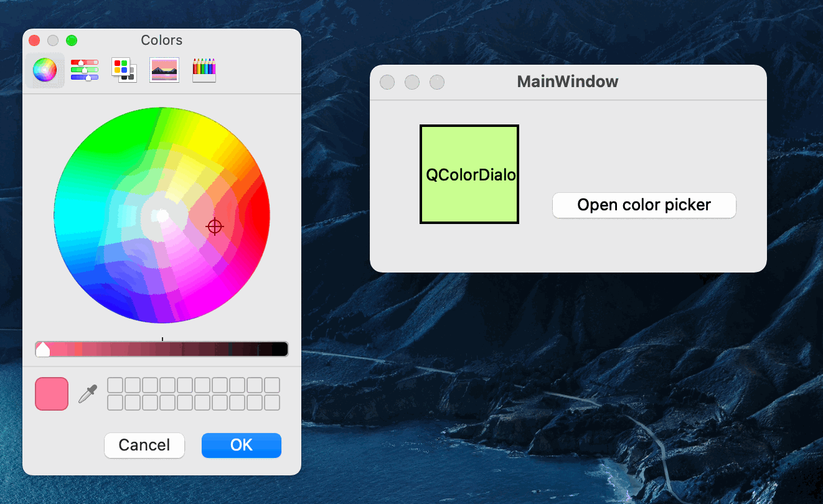Select the current pink color swatch
The height and width of the screenshot is (504, 823).
(x=51, y=393)
